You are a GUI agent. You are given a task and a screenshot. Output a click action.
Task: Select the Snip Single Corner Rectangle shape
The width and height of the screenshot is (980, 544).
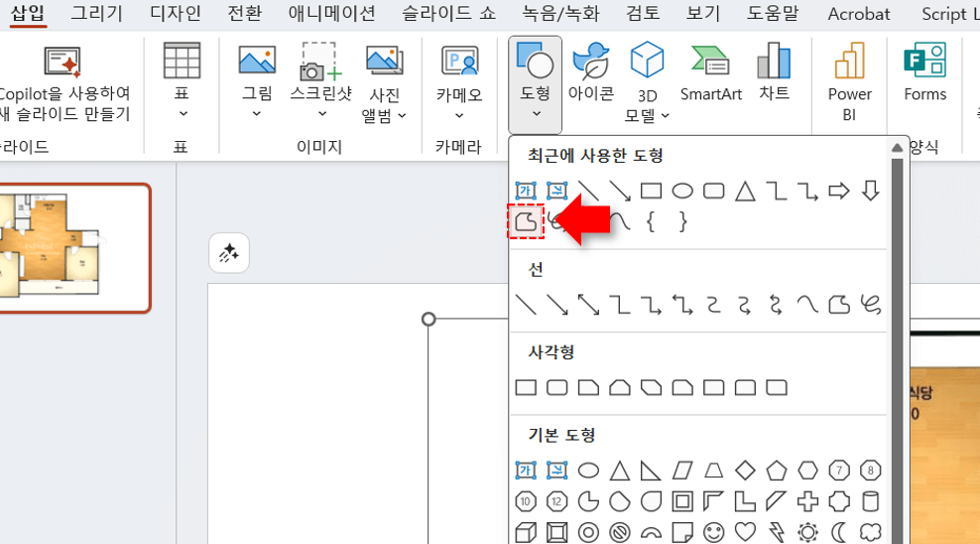588,388
